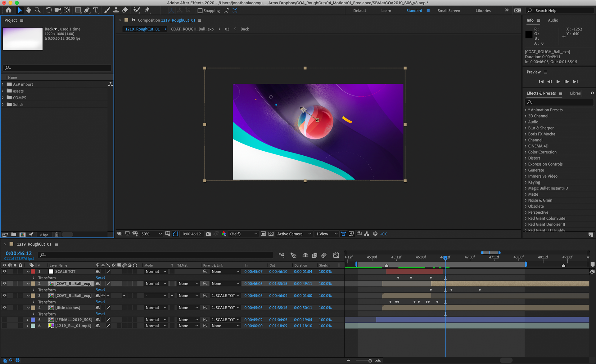Screen dimensions: 596x364
Task: Select the Pen tool in toolbar
Action: click(87, 10)
